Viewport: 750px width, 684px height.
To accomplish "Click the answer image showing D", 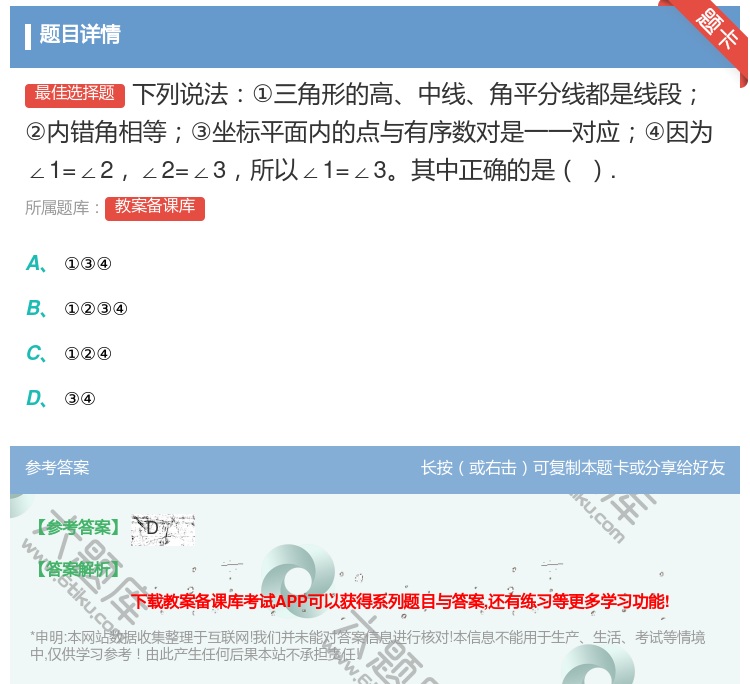I will click(163, 530).
